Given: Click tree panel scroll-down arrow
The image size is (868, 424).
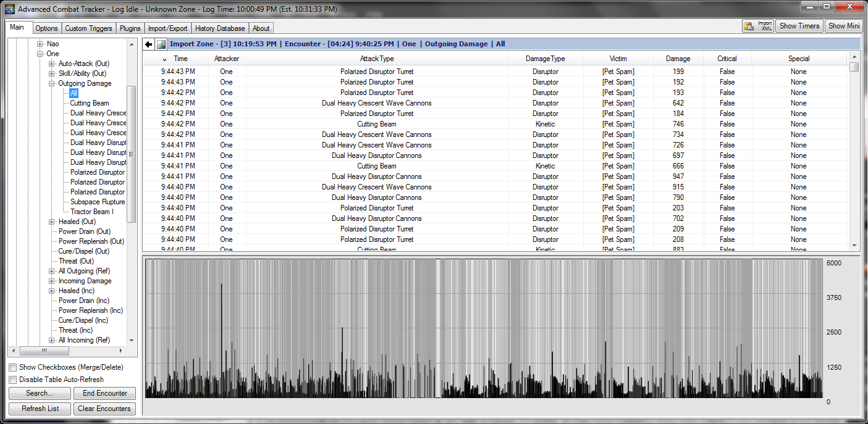Looking at the screenshot, I should pos(131,340).
